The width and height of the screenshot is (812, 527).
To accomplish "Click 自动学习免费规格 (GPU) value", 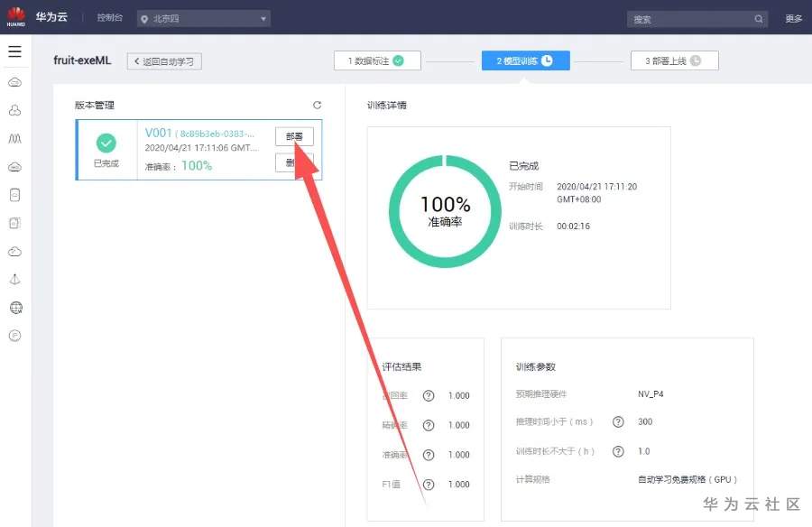I will point(687,480).
